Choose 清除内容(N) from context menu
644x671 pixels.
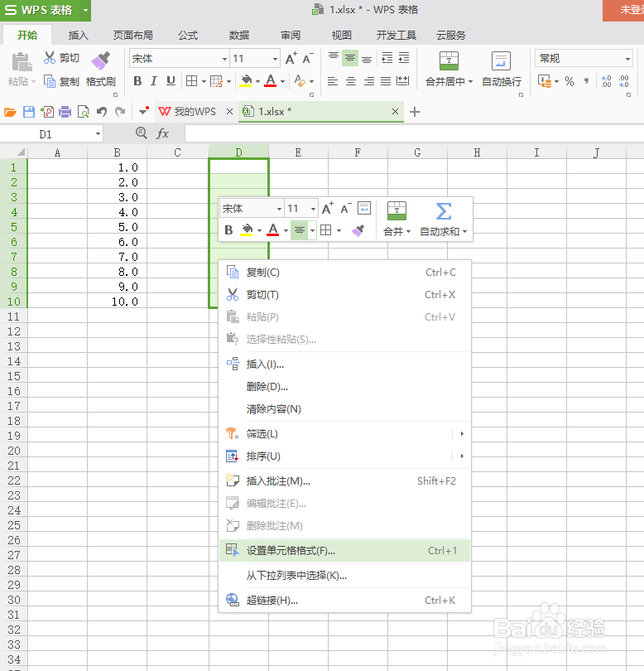point(344,408)
